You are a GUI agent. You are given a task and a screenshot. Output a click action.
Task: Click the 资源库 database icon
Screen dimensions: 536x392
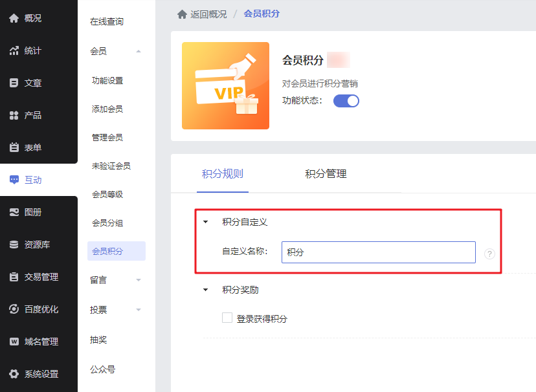point(14,245)
